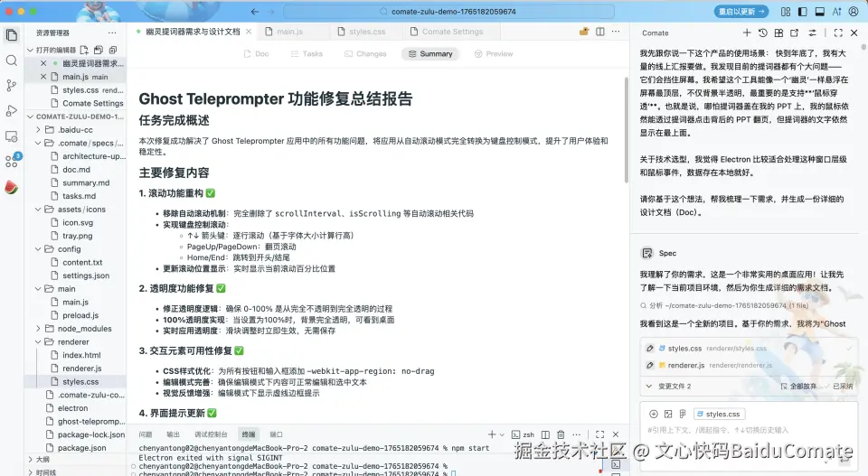Toggle bottom panel visibility
The height and width of the screenshot is (476, 868).
point(820,11)
